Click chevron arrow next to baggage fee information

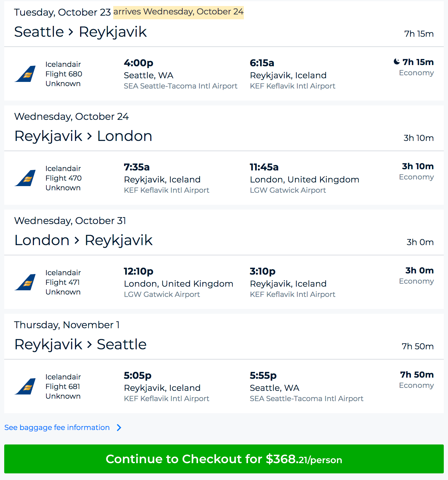point(119,428)
